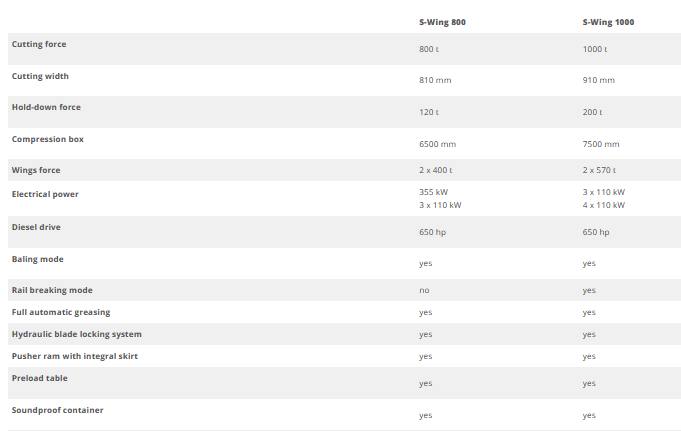Click the S-Wing 800 column header
Screen dimensions: 681x437
click(441, 21)
